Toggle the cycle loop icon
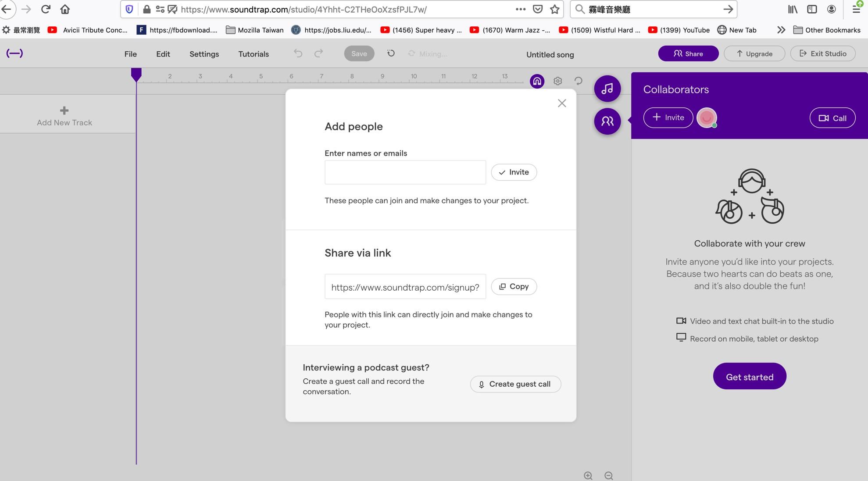Image resolution: width=868 pixels, height=481 pixels. (578, 81)
